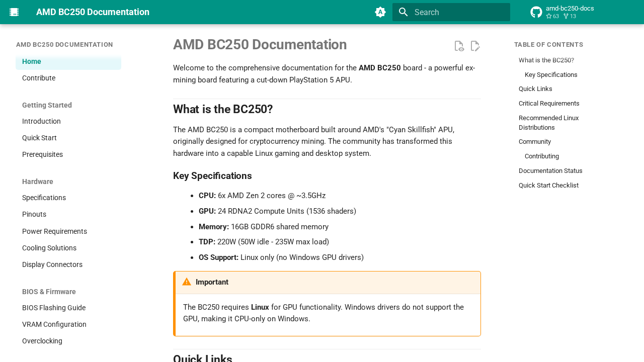Screen dimensions: 644x362
Task: Go to VRAM Configuration page
Action: 54,324
